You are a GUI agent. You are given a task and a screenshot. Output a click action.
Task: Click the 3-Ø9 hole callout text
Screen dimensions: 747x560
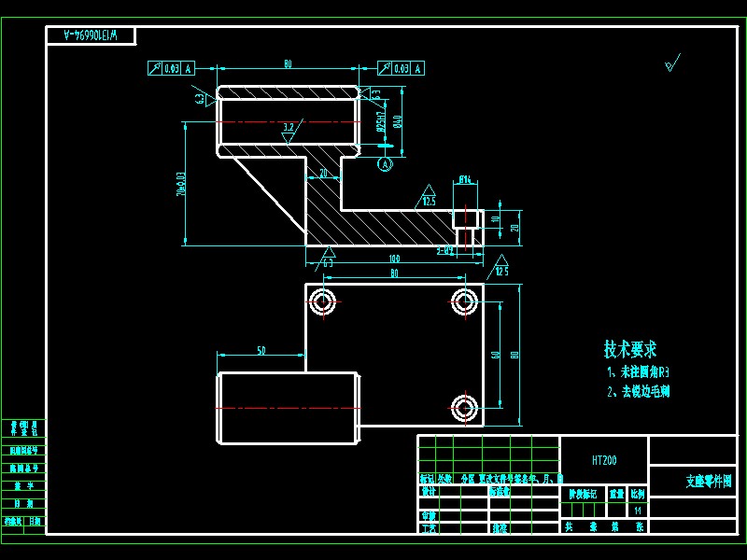pos(445,250)
